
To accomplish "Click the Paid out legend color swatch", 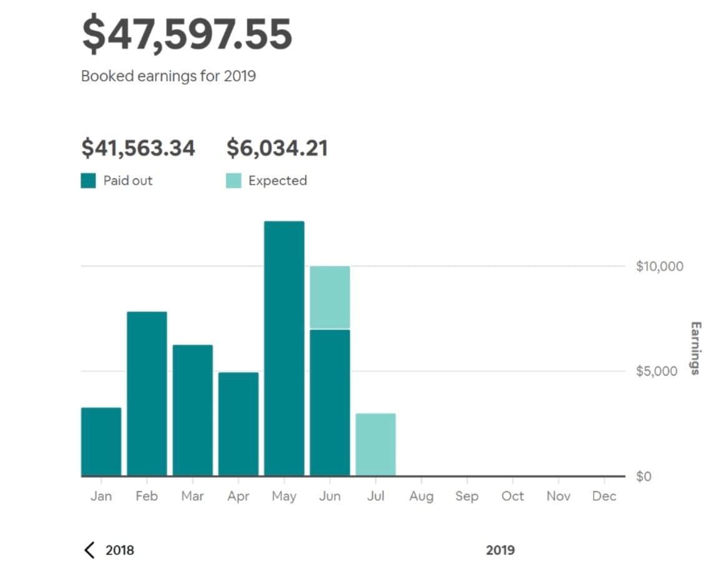I will [89, 181].
